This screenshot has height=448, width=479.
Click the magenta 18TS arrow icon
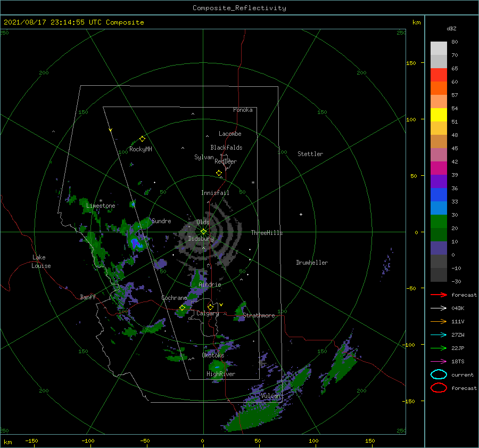pyautogui.click(x=439, y=362)
